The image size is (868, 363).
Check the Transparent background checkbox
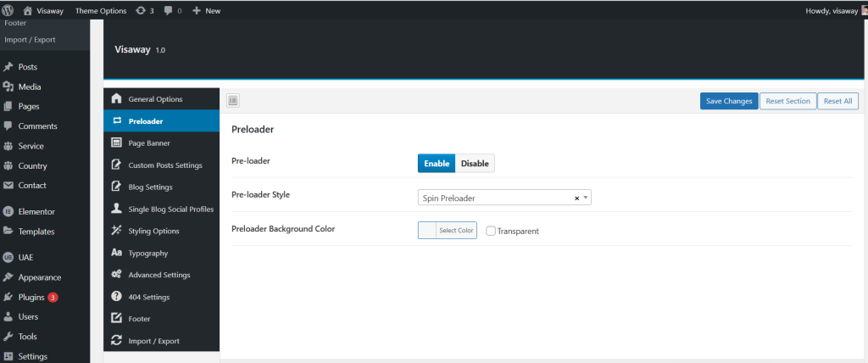[x=491, y=231]
